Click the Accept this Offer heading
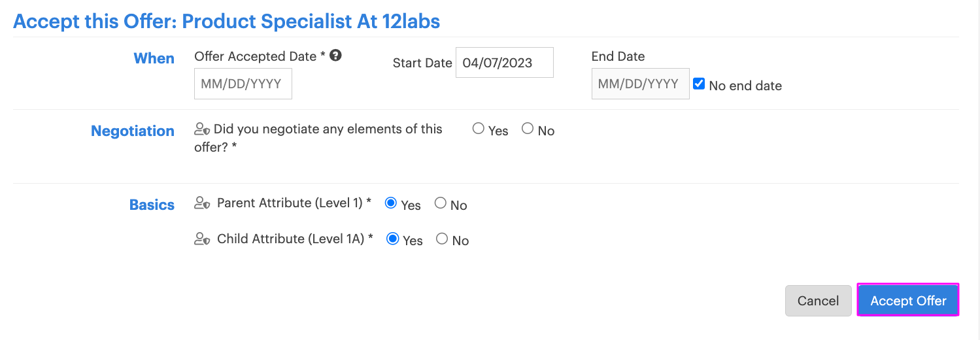 point(227,21)
